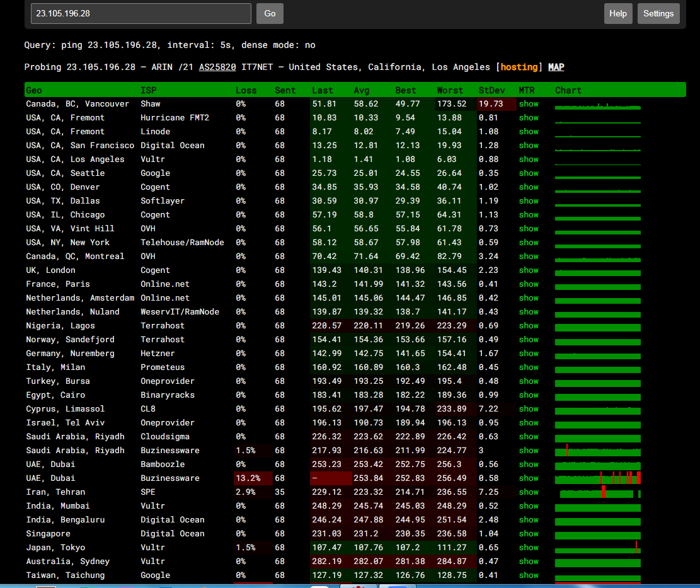Image resolution: width=700 pixels, height=588 pixels.
Task: Show MTR for Japan, Tokyo Vultr
Action: tap(529, 548)
